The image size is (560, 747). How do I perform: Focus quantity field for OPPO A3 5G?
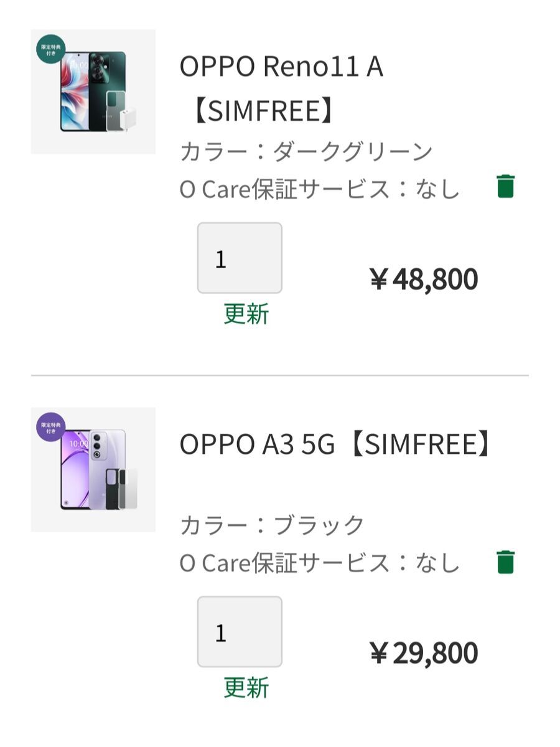[240, 632]
